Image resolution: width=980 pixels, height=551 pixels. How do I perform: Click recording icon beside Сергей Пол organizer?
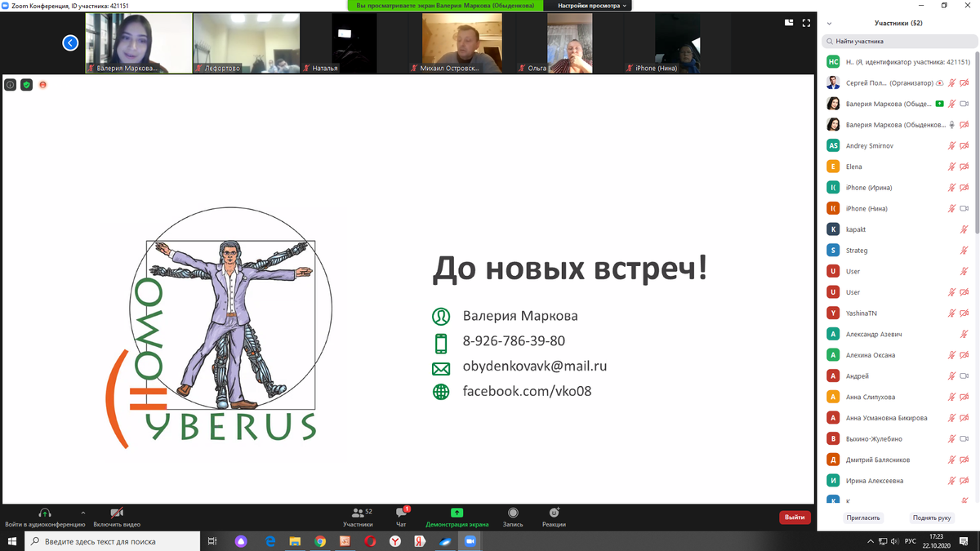click(939, 82)
